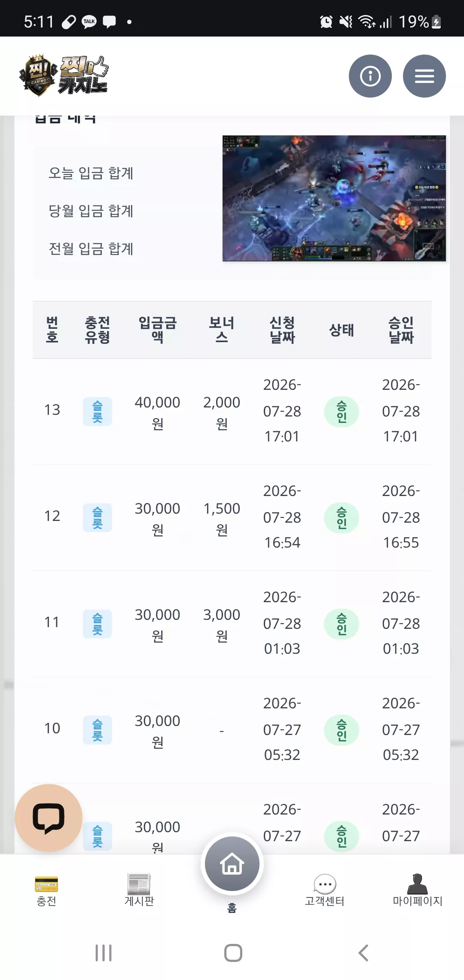Viewport: 464px width, 980px height.
Task: Go to home via center house icon
Action: point(232,864)
